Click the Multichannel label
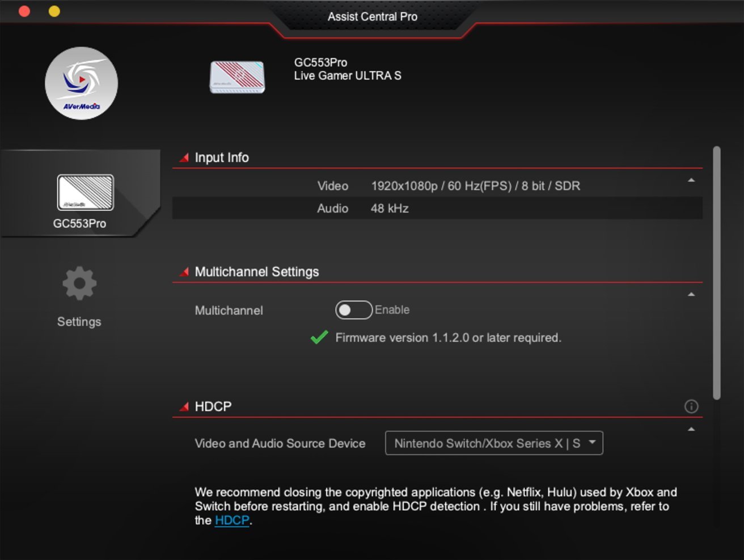The image size is (744, 560). tap(229, 311)
